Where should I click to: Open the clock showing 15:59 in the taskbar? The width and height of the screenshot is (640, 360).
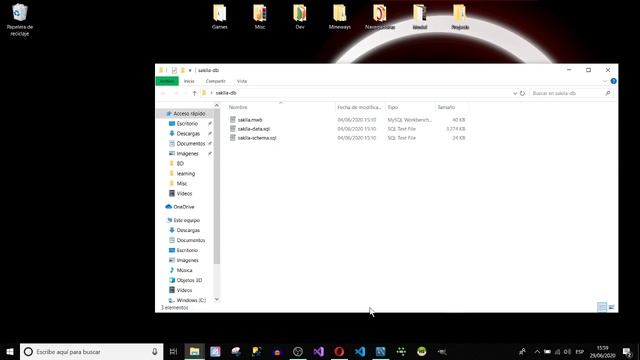coord(602,352)
